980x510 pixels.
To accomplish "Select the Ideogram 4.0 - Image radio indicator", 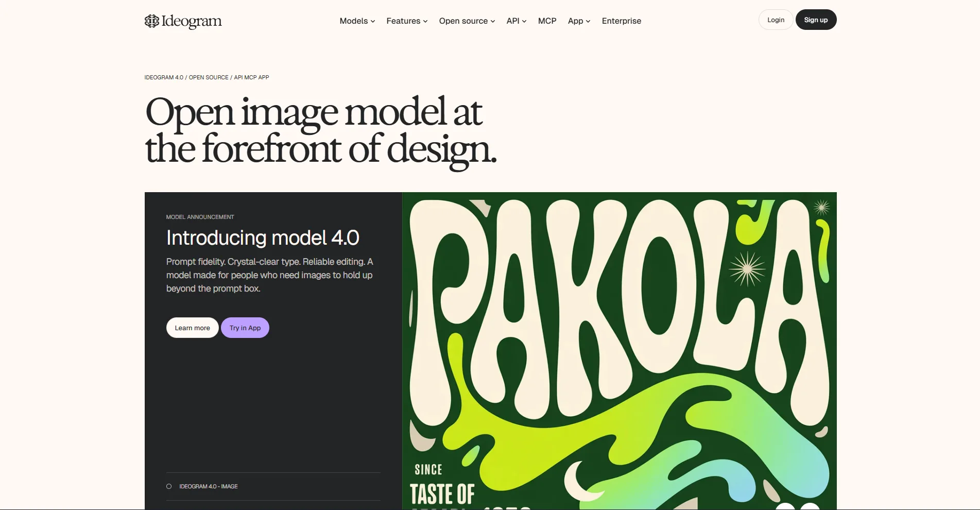I will [x=169, y=486].
